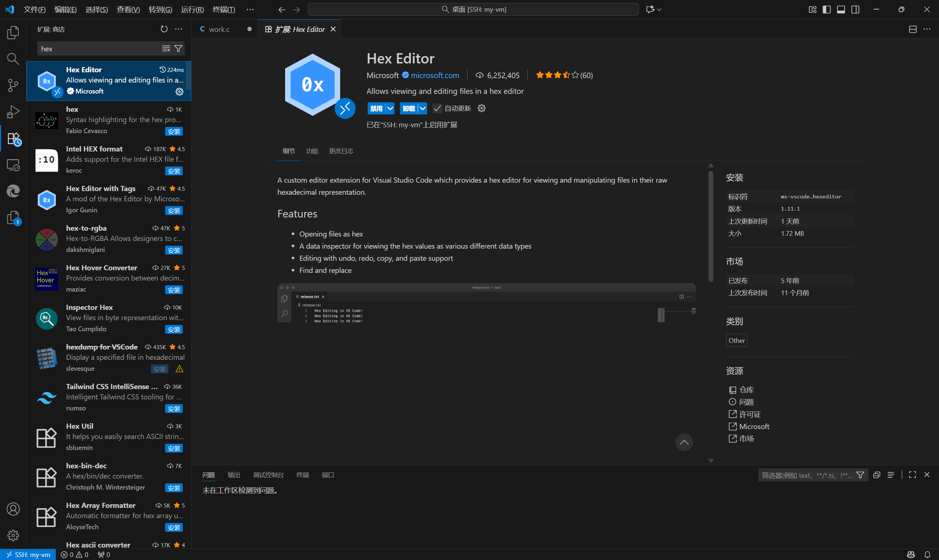Click the hex extensions search field

click(98, 49)
